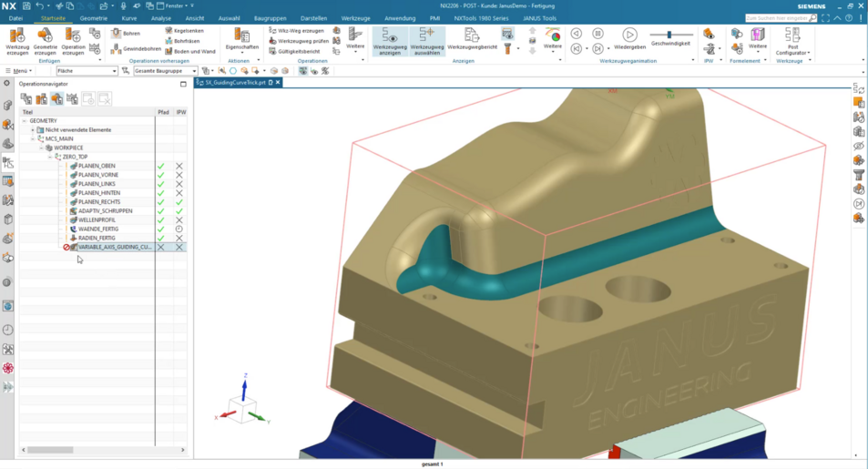Select the ADAPTIV_SCHRUPPEN operation

pos(105,211)
